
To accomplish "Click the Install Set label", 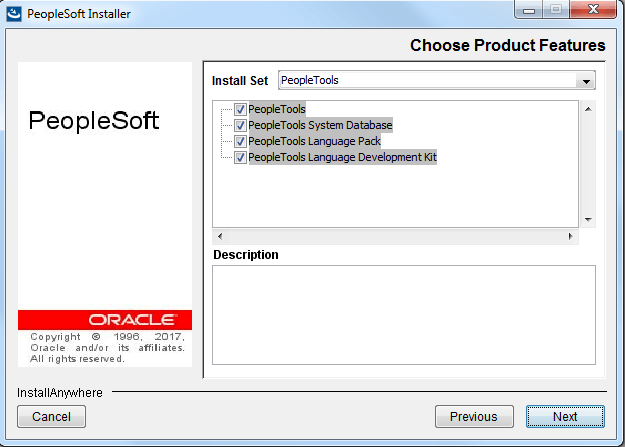I will coord(240,81).
